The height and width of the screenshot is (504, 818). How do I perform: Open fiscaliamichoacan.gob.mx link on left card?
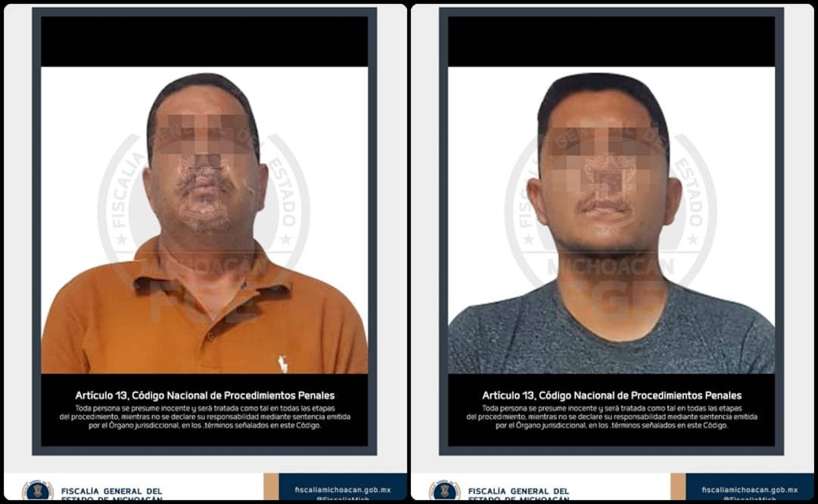(342, 490)
